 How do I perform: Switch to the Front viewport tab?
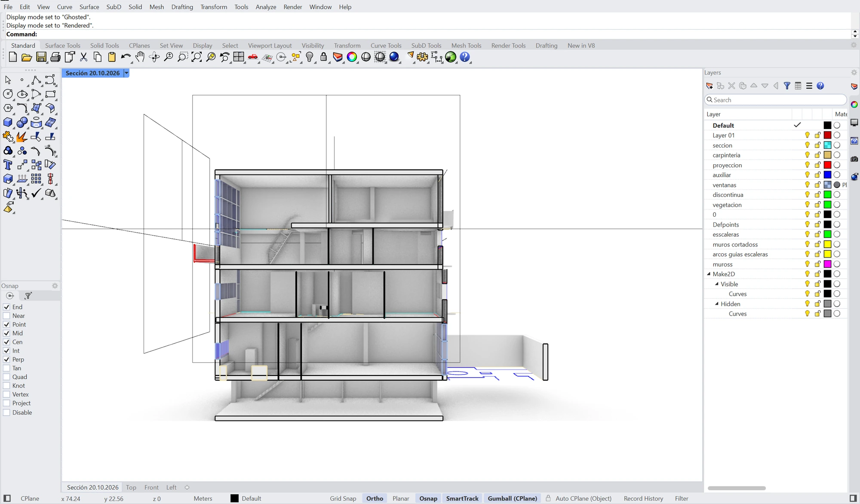pyautogui.click(x=151, y=487)
